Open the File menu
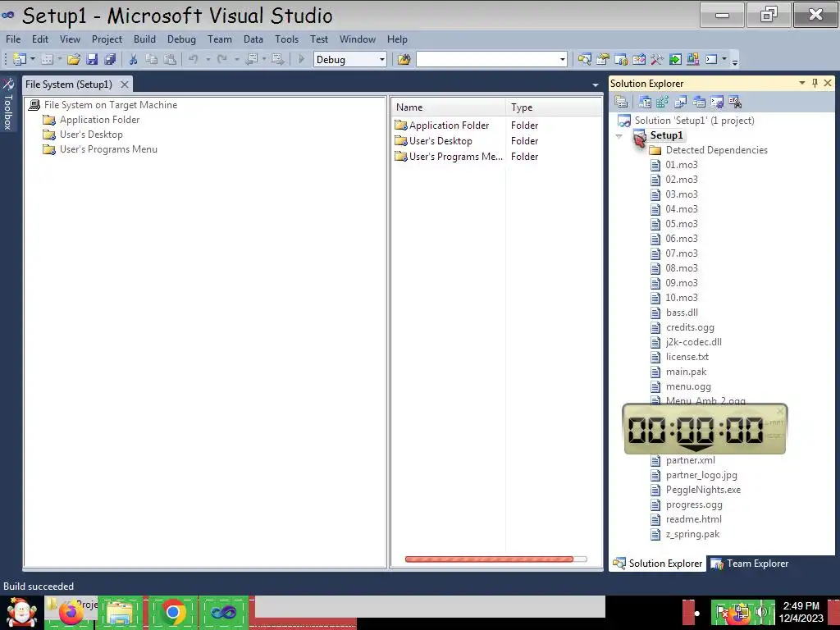 [13, 39]
